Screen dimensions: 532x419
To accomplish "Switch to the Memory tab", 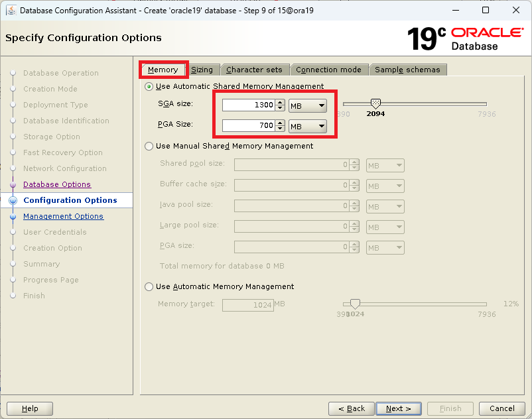I will [163, 70].
